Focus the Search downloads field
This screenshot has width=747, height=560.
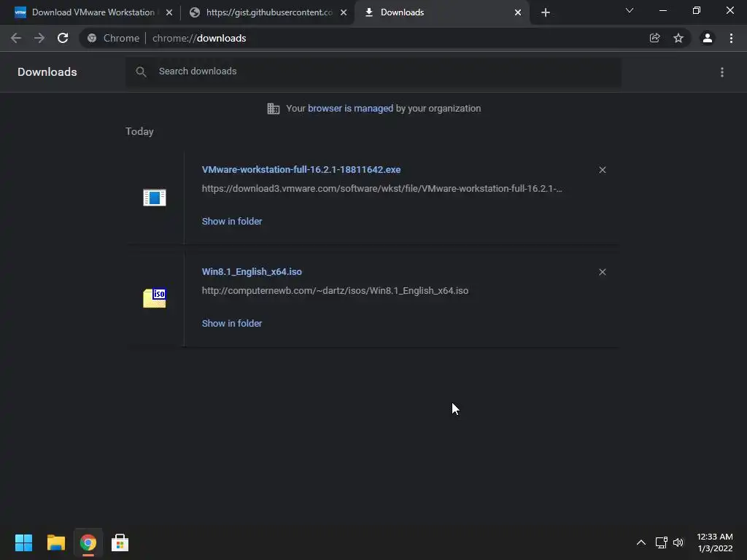click(x=373, y=72)
